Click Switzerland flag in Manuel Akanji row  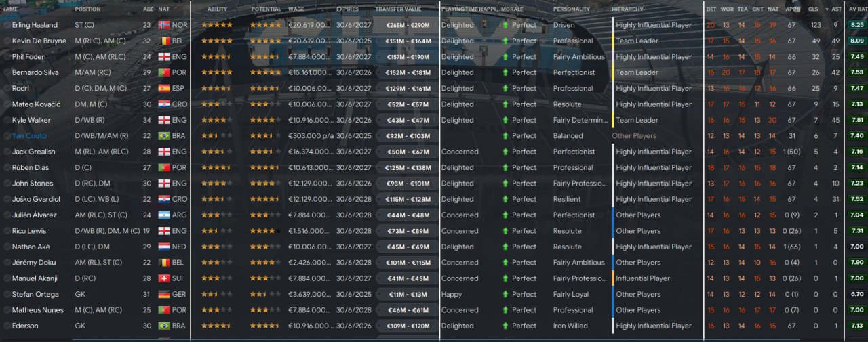(163, 278)
